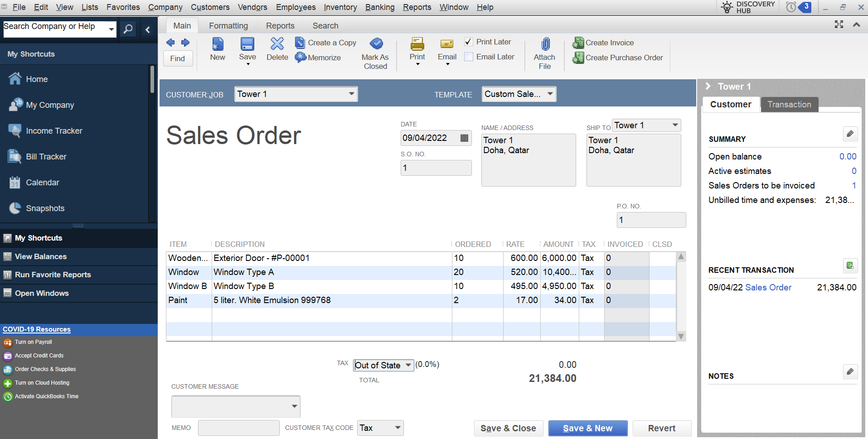Delete the current sales order

pyautogui.click(x=277, y=49)
